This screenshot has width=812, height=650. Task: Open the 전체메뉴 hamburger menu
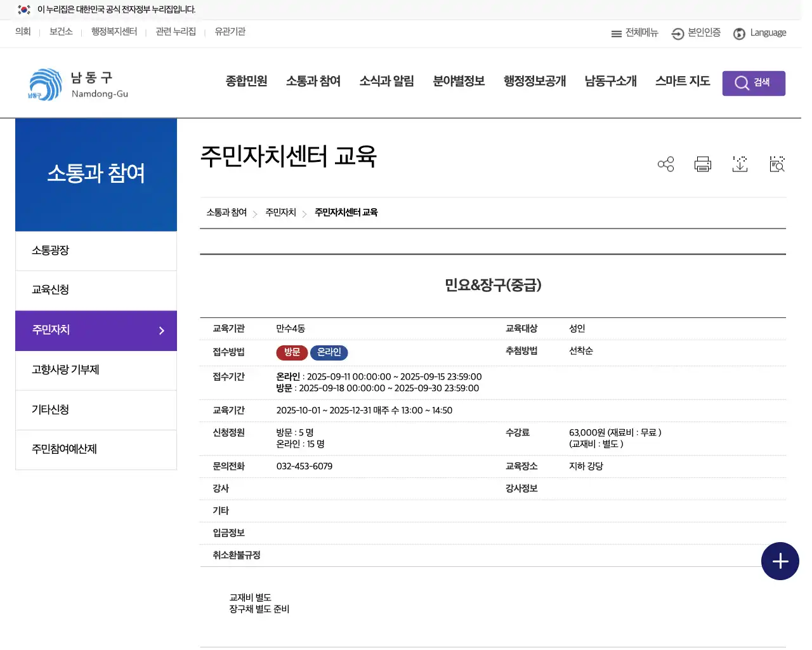(634, 33)
